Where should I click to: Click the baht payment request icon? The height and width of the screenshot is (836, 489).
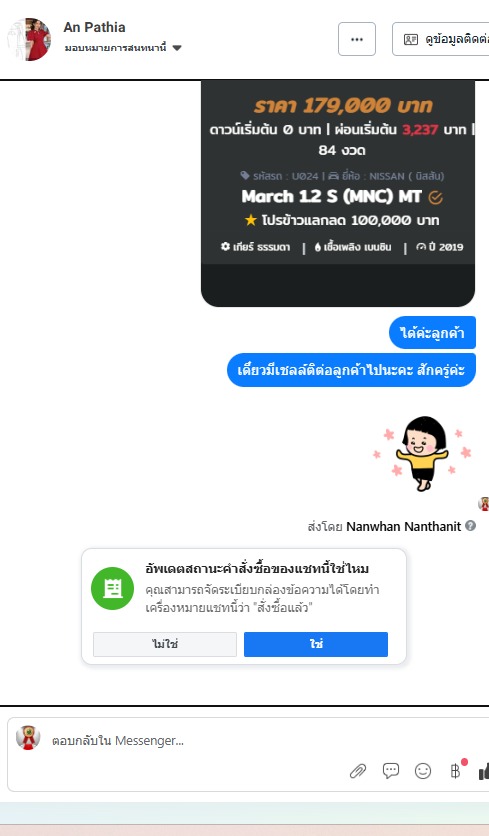coord(455,771)
